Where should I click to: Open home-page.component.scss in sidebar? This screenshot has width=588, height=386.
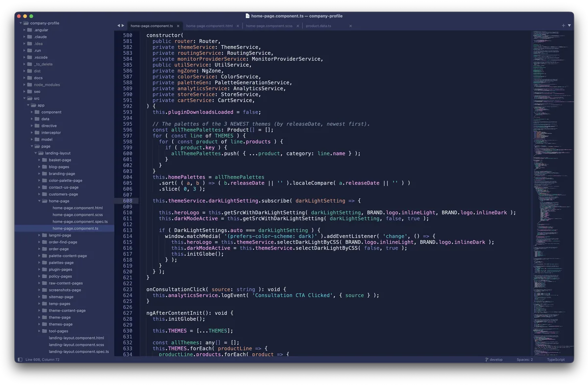click(77, 215)
